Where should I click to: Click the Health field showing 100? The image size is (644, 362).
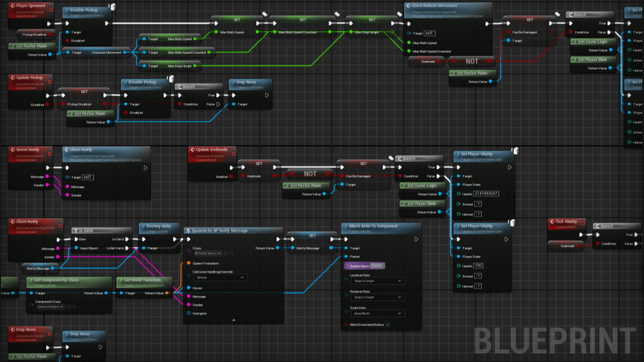[478, 266]
